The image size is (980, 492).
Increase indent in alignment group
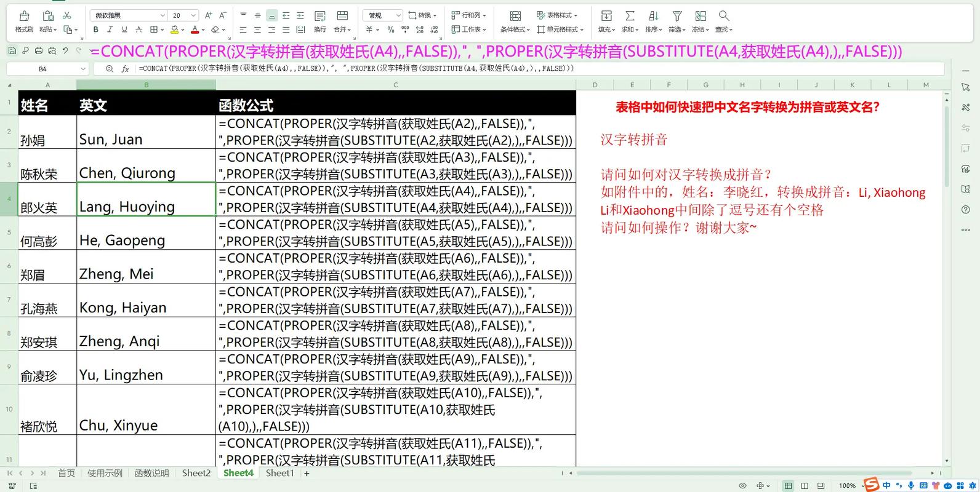(300, 15)
